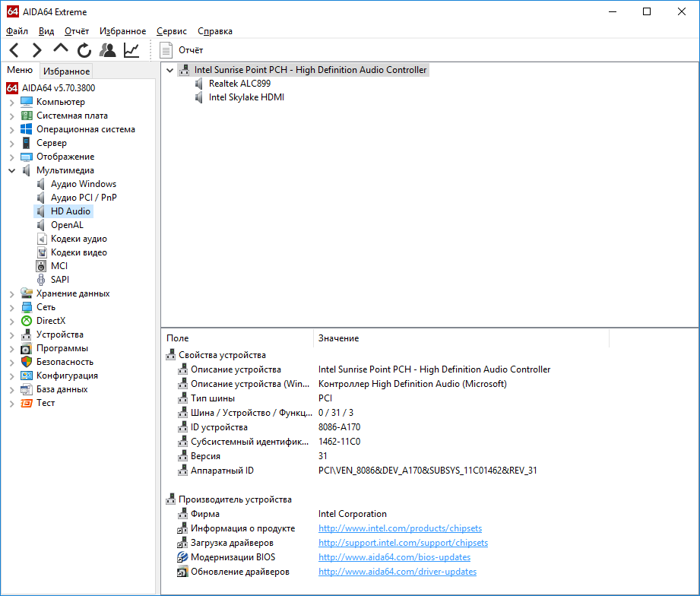This screenshot has height=596, width=700.
Task: Expand the Операционная система node
Action: (x=11, y=129)
